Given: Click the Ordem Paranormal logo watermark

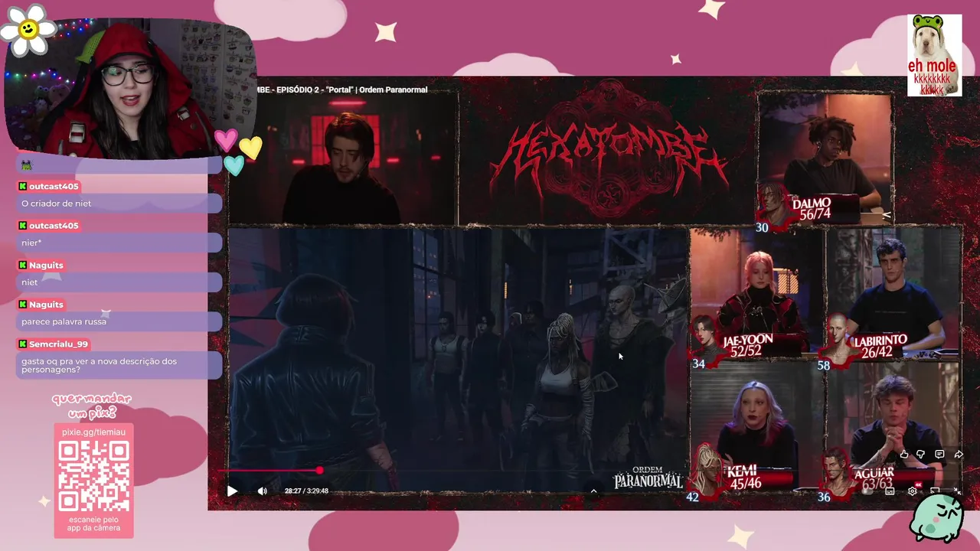Looking at the screenshot, I should tap(648, 478).
